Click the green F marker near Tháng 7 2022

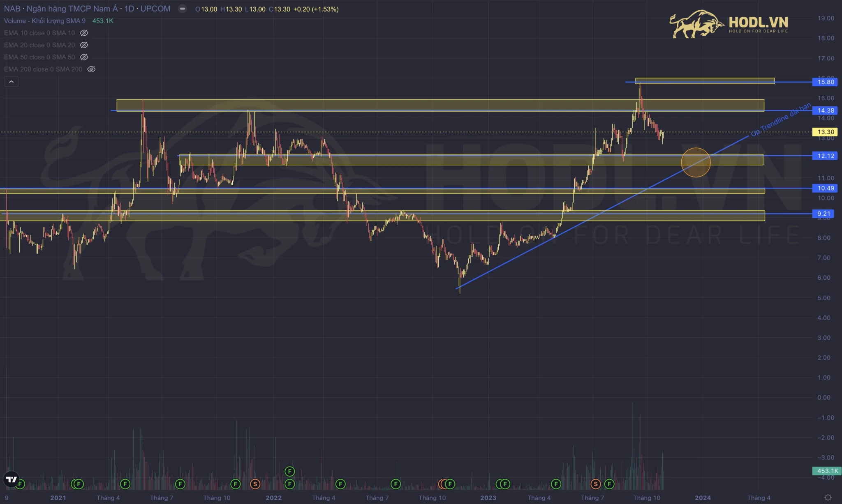pos(396,484)
